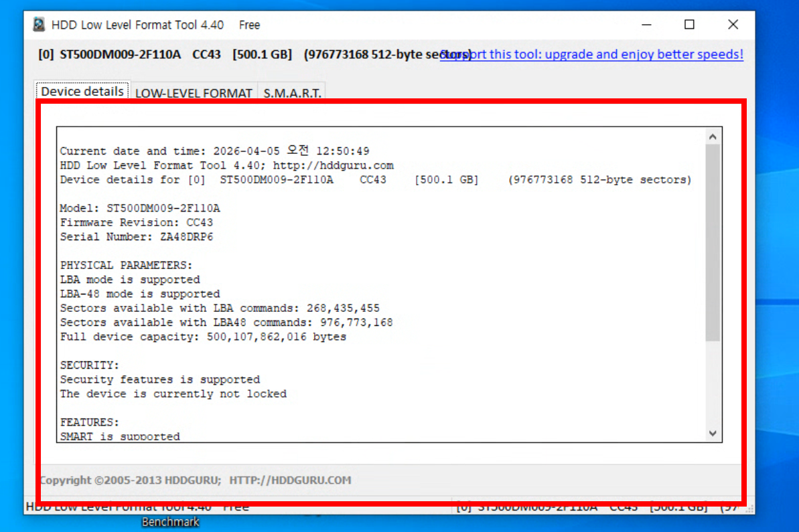
Task: Close the HDD Low Level Format Tool window
Action: [x=733, y=25]
